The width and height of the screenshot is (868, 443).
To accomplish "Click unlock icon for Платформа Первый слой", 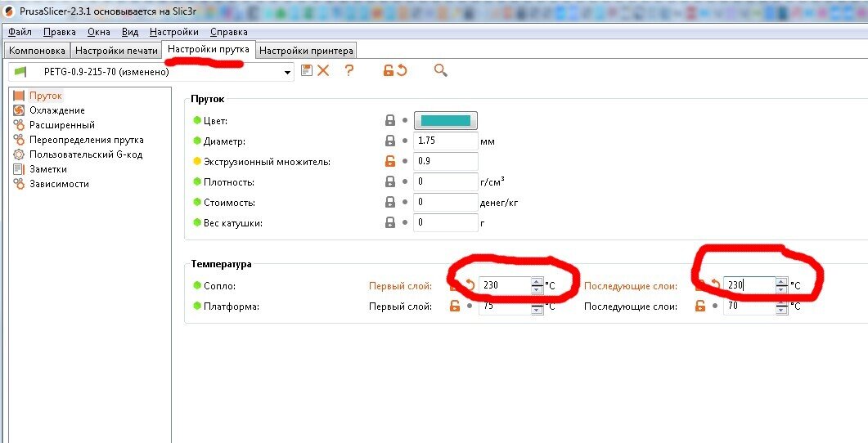I will 455,306.
